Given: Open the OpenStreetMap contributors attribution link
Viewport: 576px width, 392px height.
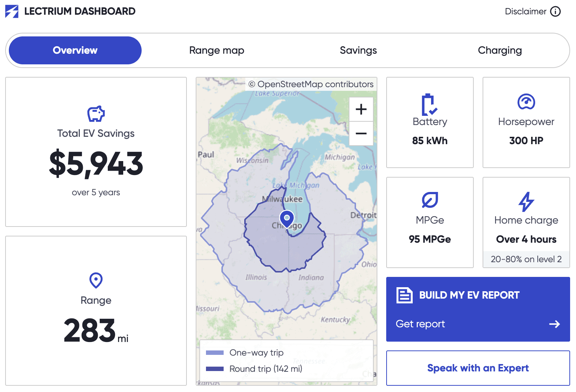Looking at the screenshot, I should pos(311,84).
